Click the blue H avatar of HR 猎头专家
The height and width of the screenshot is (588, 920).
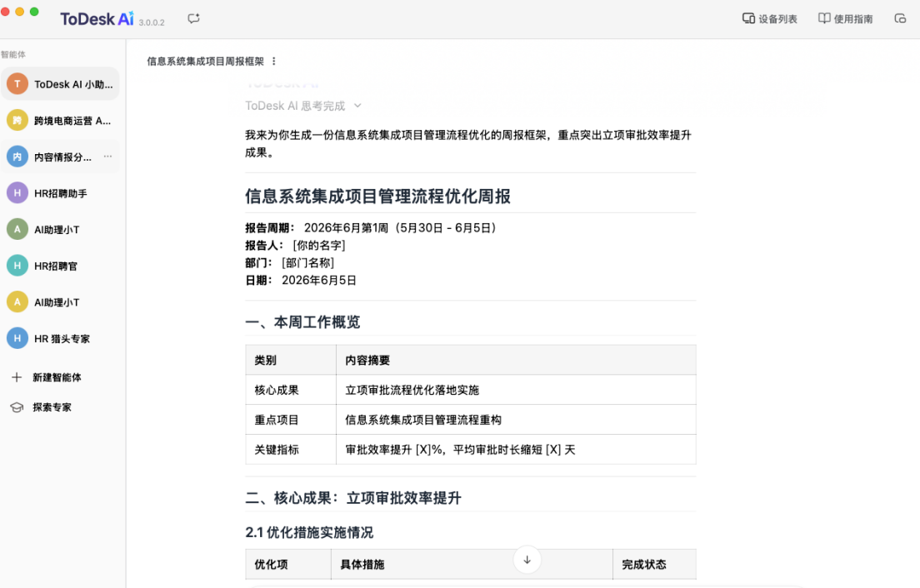[17, 339]
